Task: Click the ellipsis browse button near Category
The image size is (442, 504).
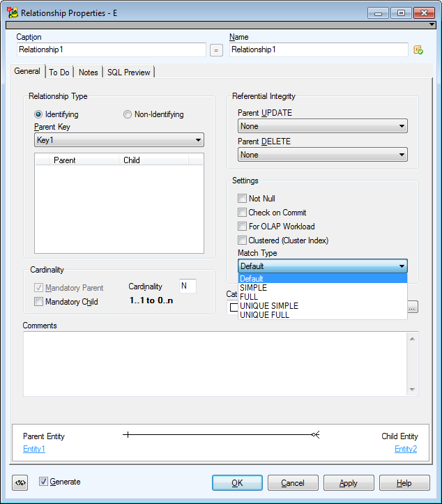Action: pyautogui.click(x=413, y=307)
